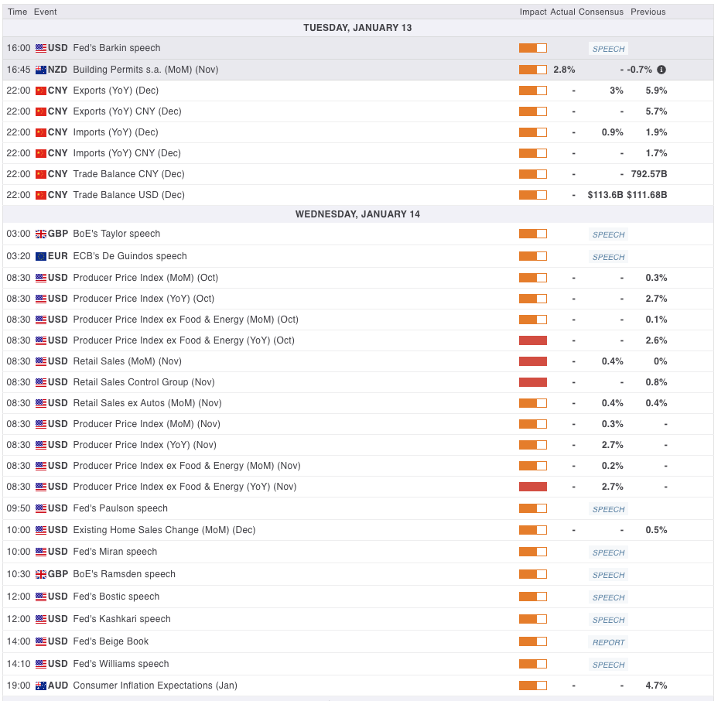The image size is (728, 701).
Task: Open the SPEECH tag for Fed's Paulson speech
Action: pos(608,509)
